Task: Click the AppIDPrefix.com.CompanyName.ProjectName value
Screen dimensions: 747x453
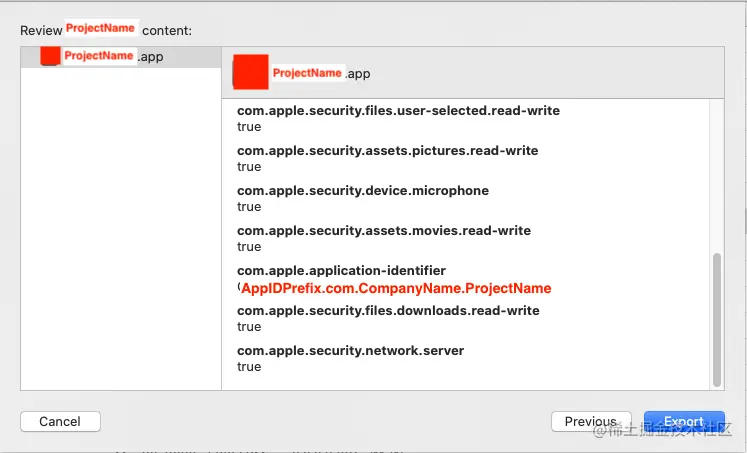Action: coord(396,288)
